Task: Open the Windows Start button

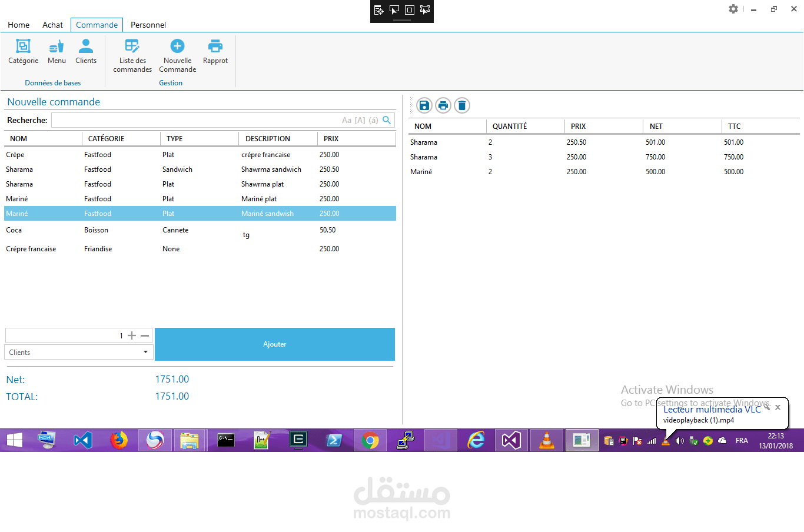Action: (x=15, y=440)
